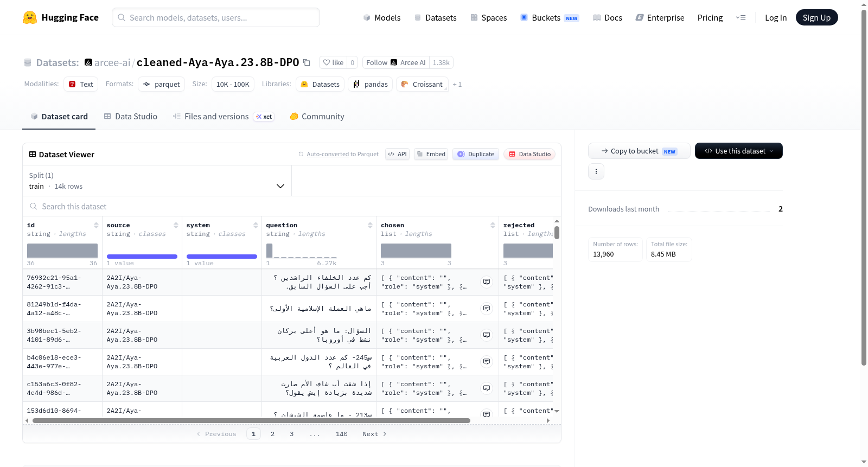Open the navigation overflow menu icon

pos(741,17)
